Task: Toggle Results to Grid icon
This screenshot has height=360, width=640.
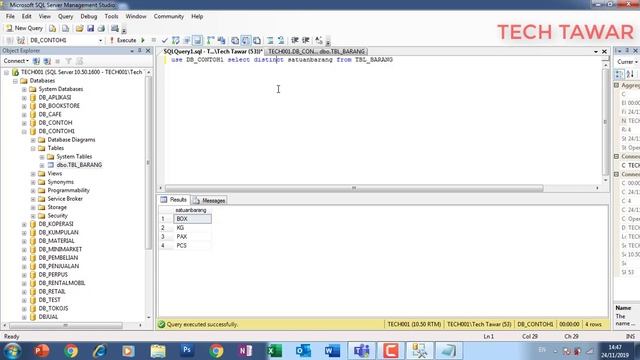Action: pos(246,40)
